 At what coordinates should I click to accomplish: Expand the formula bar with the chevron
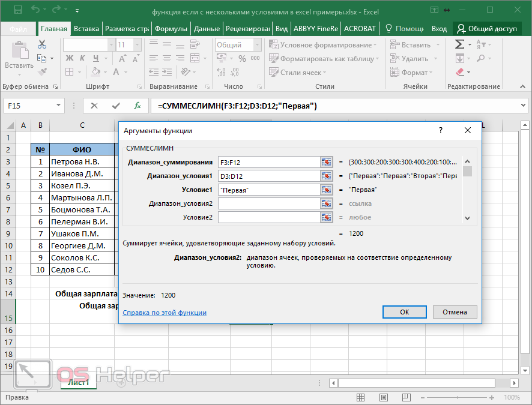[x=523, y=106]
